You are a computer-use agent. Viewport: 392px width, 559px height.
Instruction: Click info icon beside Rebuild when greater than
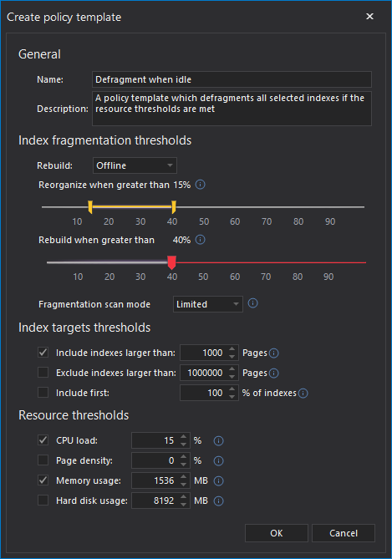tap(200, 240)
